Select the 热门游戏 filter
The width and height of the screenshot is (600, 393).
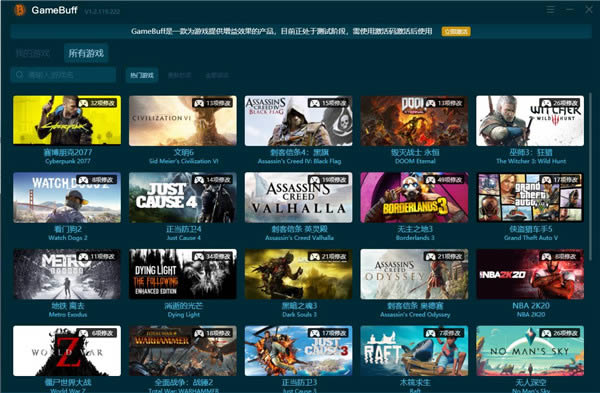pyautogui.click(x=142, y=75)
